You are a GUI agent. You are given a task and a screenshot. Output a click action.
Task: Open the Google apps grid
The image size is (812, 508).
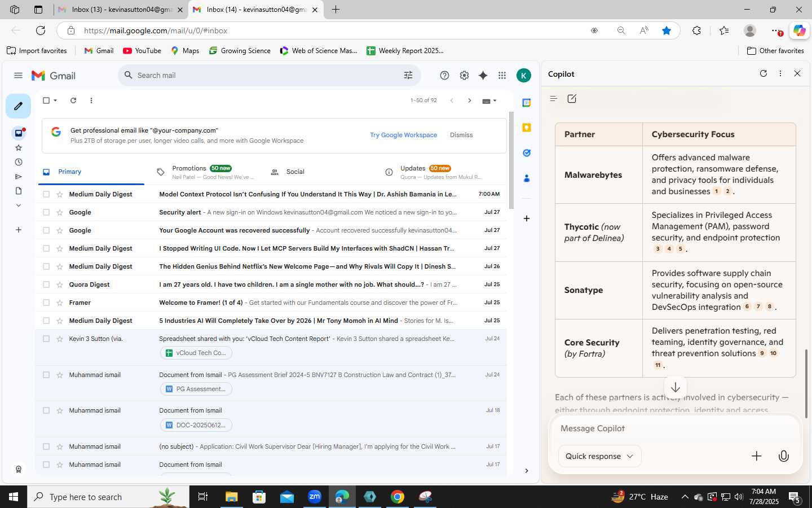tap(502, 76)
